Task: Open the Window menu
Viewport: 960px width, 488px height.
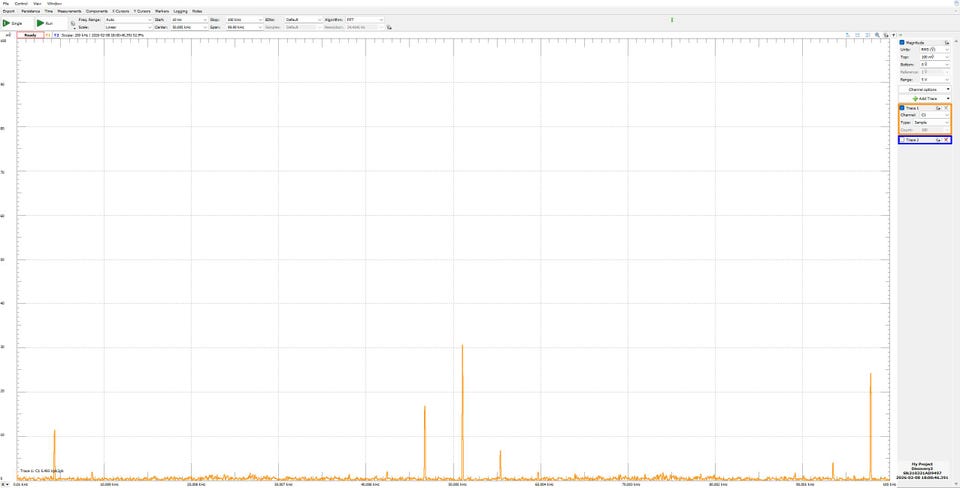Action: click(54, 4)
